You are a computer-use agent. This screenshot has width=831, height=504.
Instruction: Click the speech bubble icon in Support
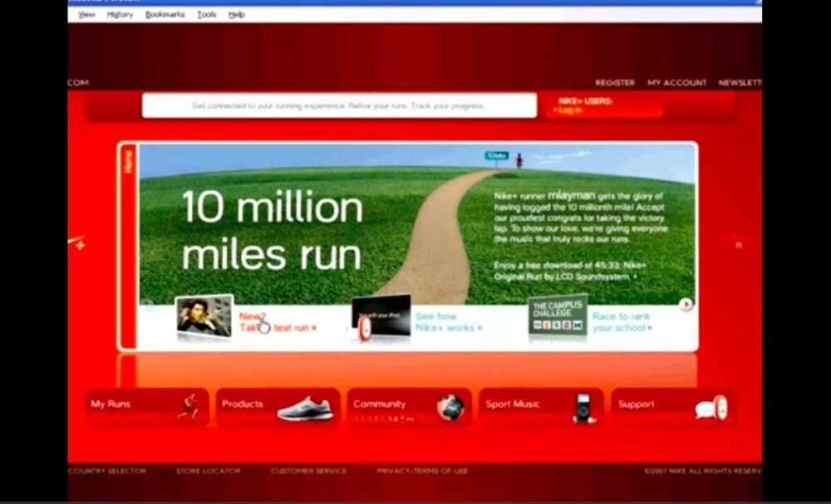[711, 408]
